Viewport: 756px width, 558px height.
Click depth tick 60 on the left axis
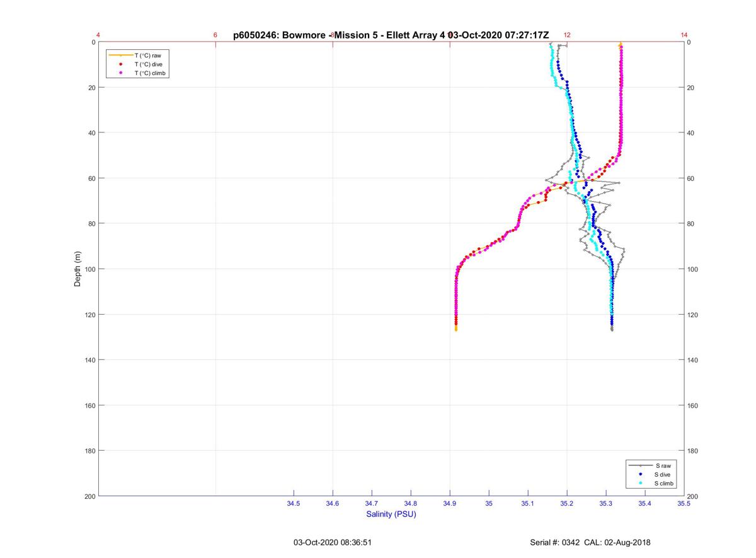[91, 178]
